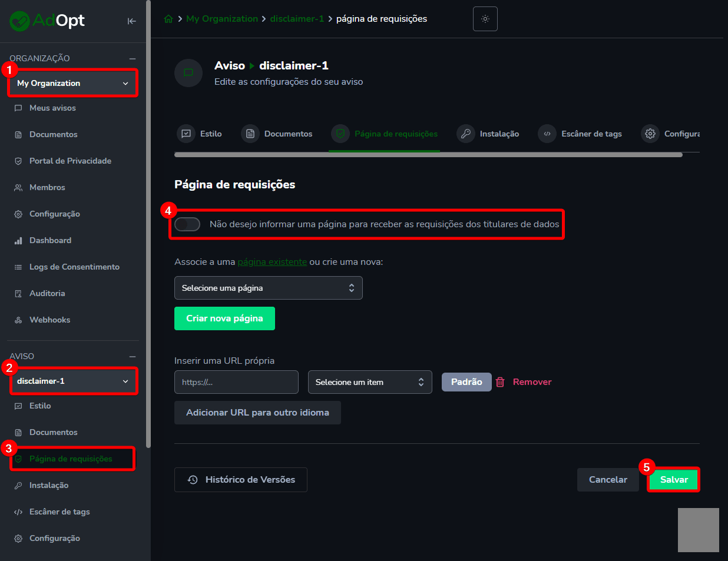Follow the página existente link

click(272, 262)
